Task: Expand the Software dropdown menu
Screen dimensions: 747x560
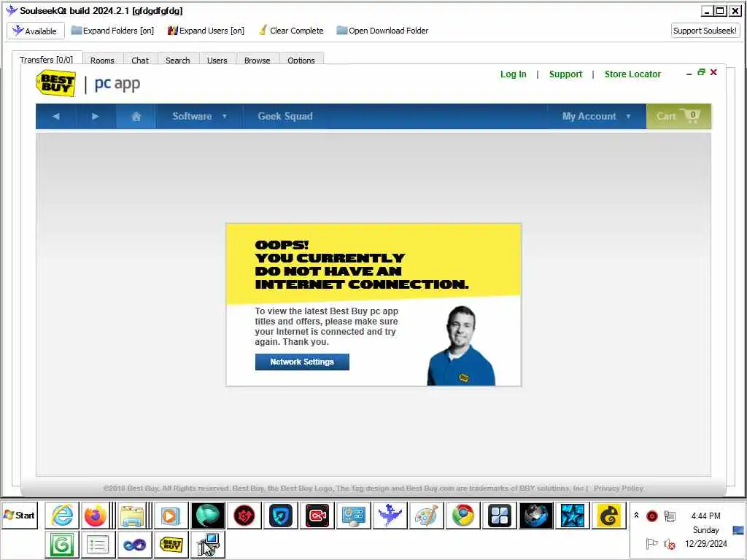Action: pyautogui.click(x=199, y=116)
